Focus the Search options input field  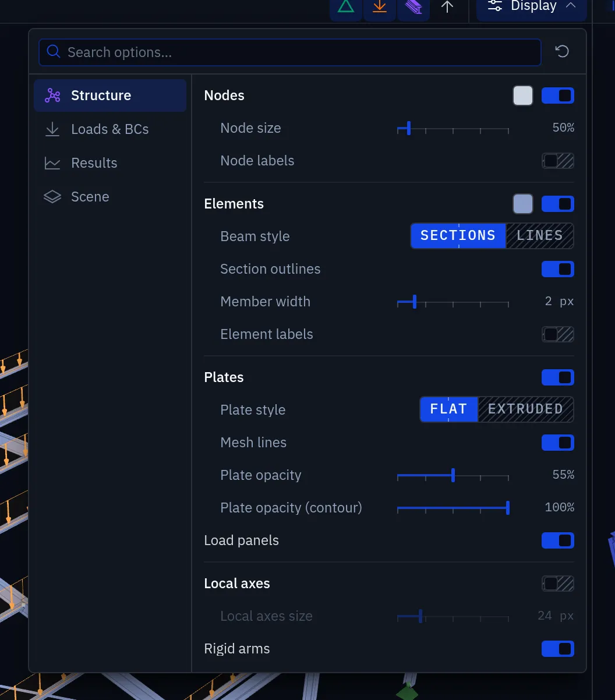[x=290, y=52]
